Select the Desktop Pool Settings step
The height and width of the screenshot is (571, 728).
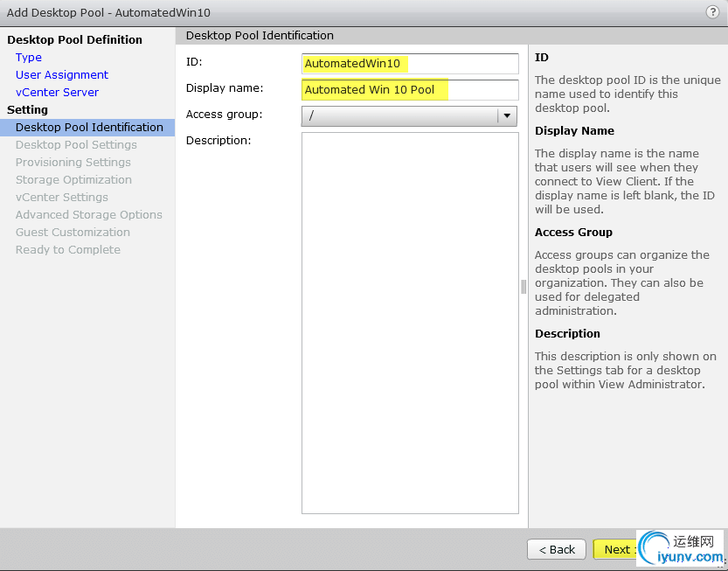(x=76, y=144)
